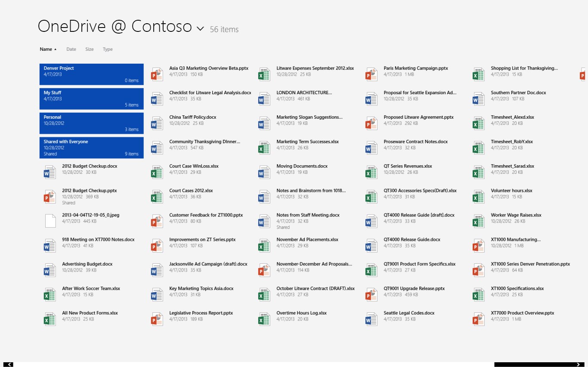Viewport: 588px width, 367px height.
Task: Click the Excel icon for Shopping List for Thanksgiving
Action: click(x=478, y=74)
